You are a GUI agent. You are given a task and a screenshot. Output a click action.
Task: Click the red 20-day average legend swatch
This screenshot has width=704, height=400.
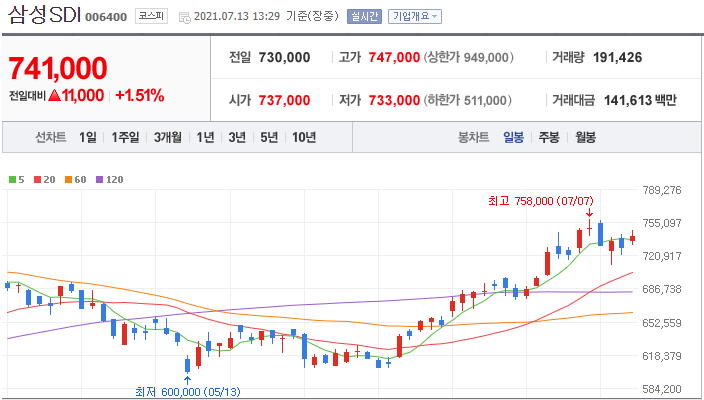click(x=38, y=180)
